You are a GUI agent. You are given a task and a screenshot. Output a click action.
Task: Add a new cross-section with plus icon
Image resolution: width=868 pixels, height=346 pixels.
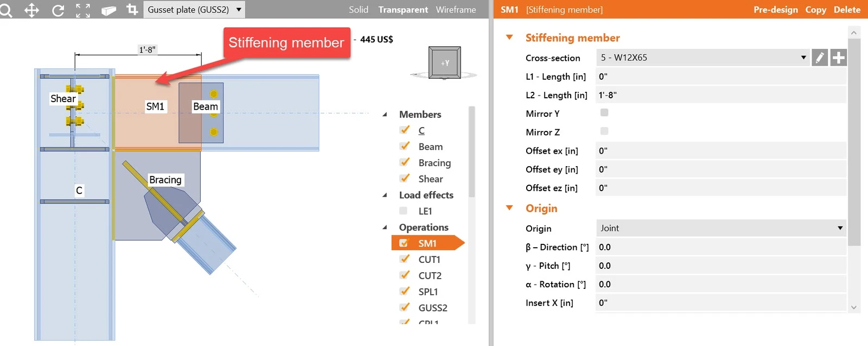pyautogui.click(x=838, y=58)
